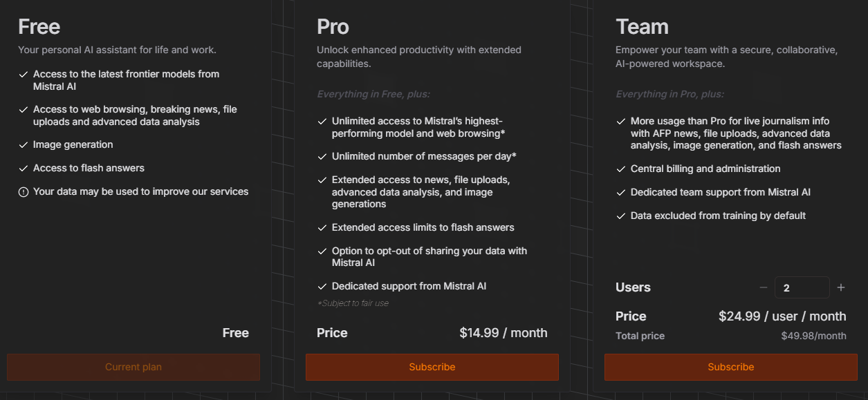The width and height of the screenshot is (868, 400).
Task: Click the Current plan button
Action: (133, 367)
